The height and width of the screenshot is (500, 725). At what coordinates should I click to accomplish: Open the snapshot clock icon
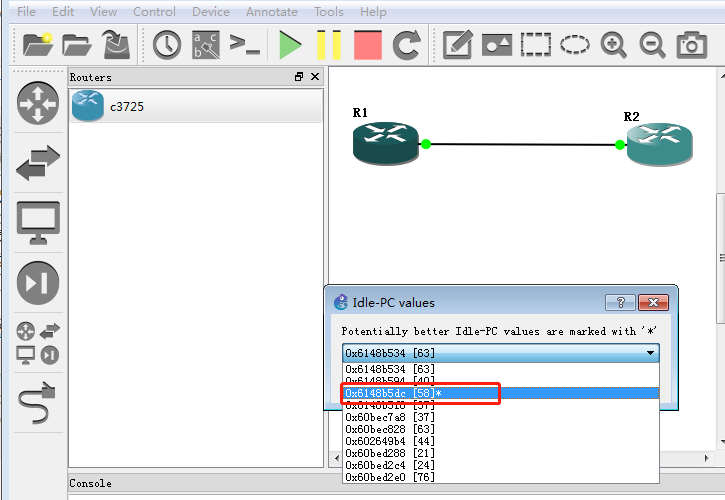click(167, 45)
